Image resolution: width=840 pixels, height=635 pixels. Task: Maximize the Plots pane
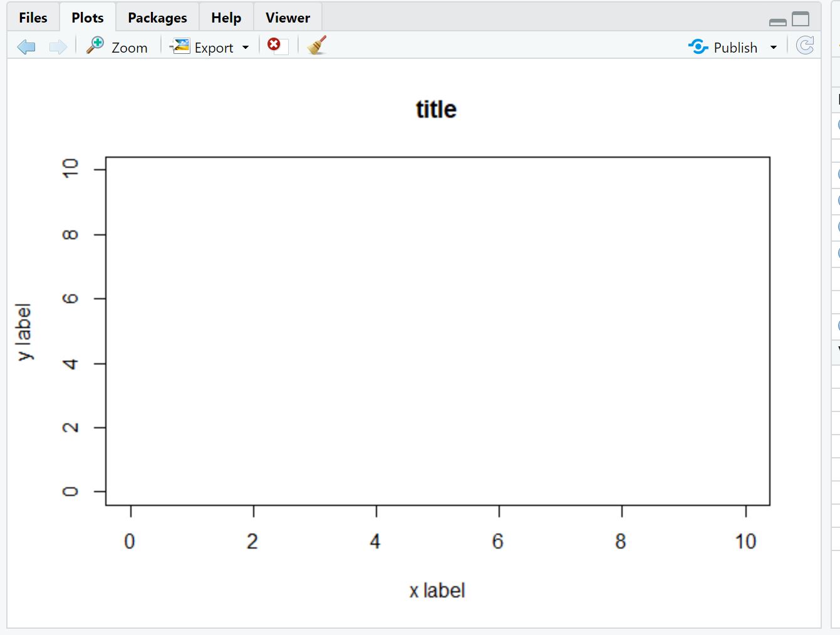click(x=801, y=19)
